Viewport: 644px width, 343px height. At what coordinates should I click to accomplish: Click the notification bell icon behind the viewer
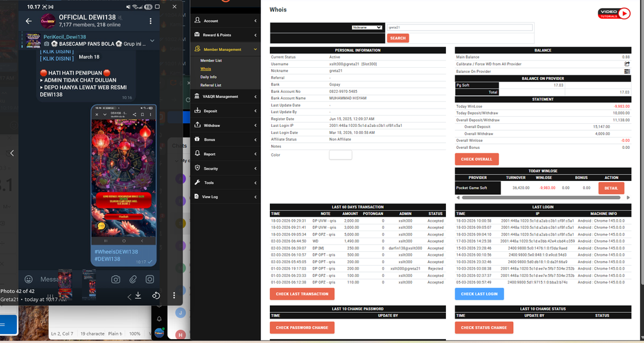tap(159, 318)
